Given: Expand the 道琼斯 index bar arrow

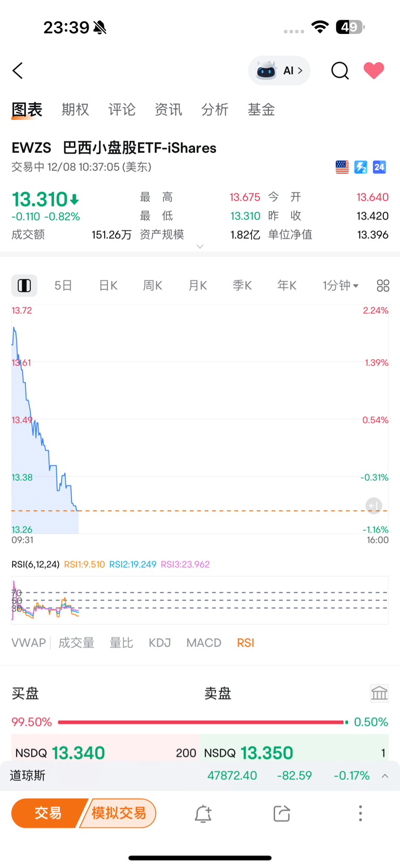Looking at the screenshot, I should pos(385,776).
